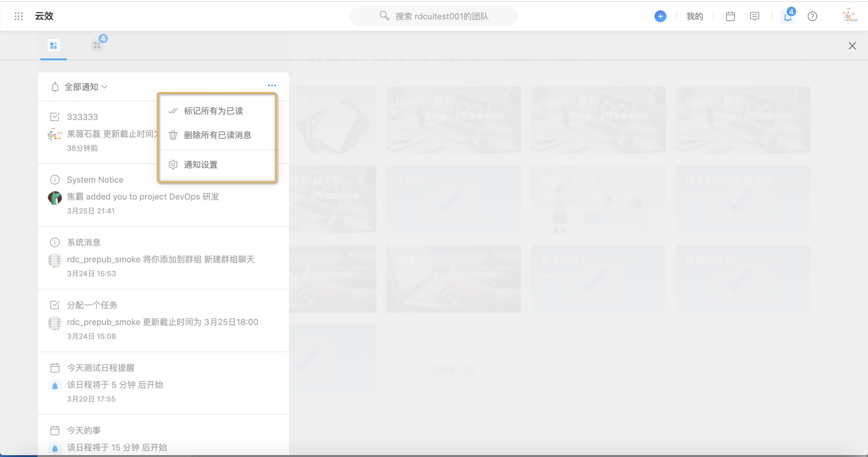Open the user avatar menu

(849, 16)
